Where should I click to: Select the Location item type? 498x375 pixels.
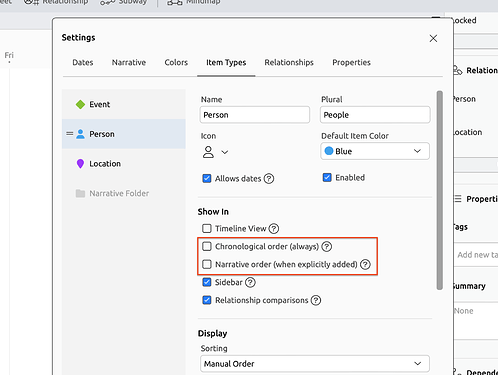click(124, 164)
